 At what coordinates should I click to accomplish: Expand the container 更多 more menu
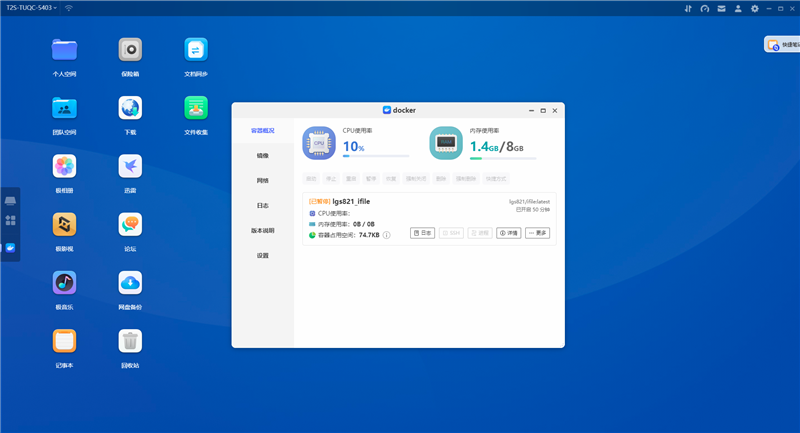click(537, 233)
